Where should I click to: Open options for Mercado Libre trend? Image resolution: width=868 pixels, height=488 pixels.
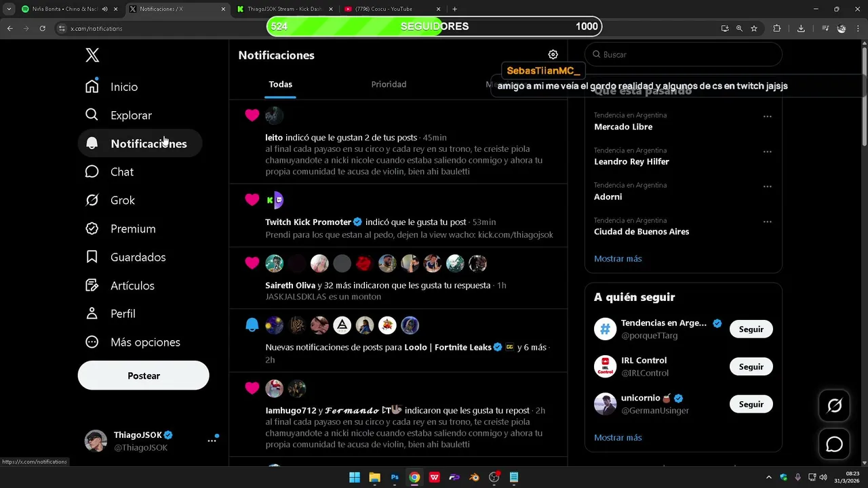(768, 117)
